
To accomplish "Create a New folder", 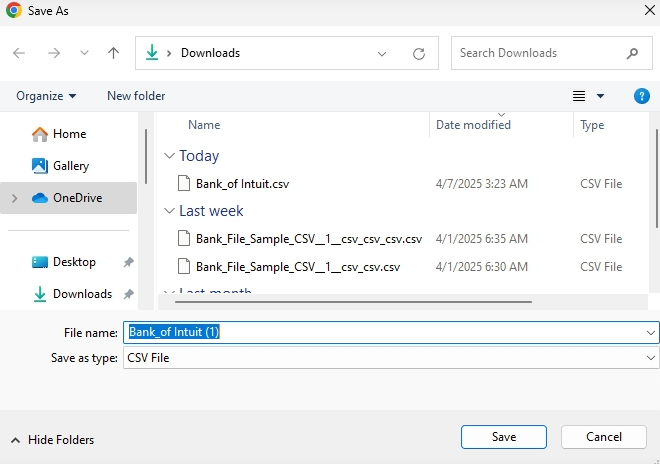I will 136,96.
